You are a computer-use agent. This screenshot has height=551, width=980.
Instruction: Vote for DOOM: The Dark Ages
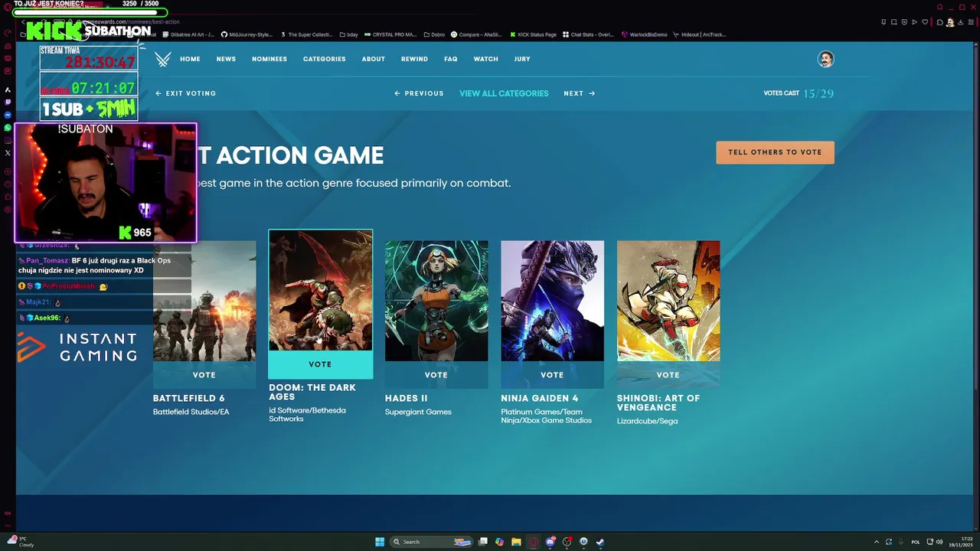point(320,364)
